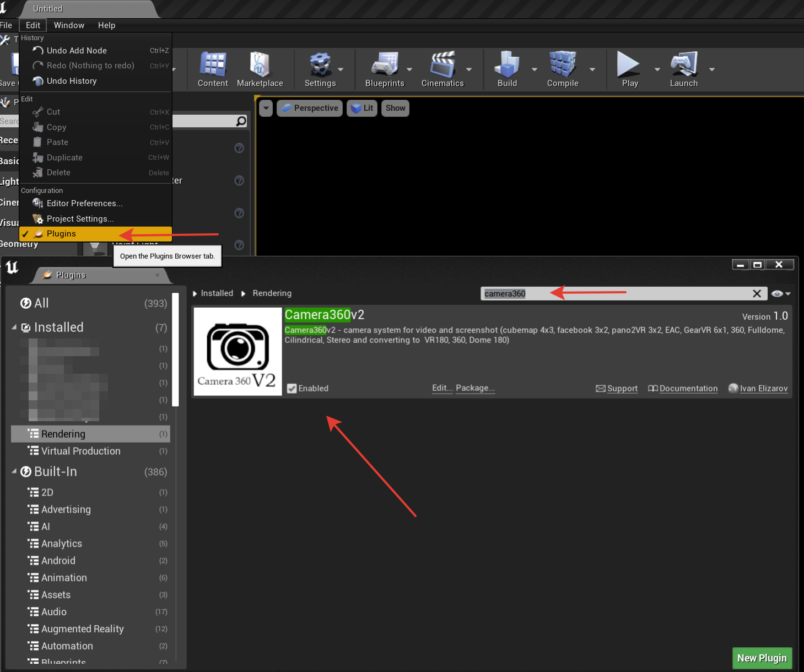The height and width of the screenshot is (672, 804).
Task: Click the New Plugin button
Action: pos(762,658)
